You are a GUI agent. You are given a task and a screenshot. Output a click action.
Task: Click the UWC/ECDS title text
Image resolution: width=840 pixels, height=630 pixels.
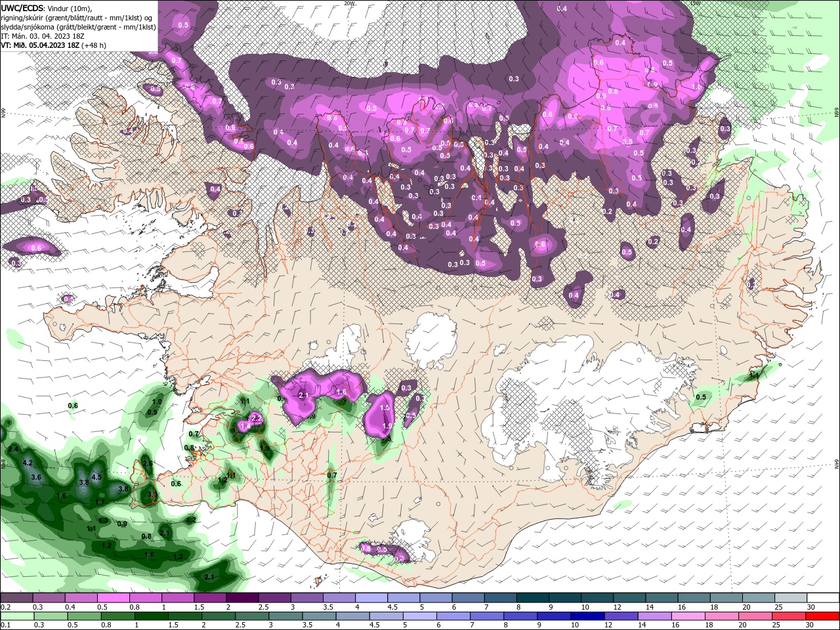point(23,8)
